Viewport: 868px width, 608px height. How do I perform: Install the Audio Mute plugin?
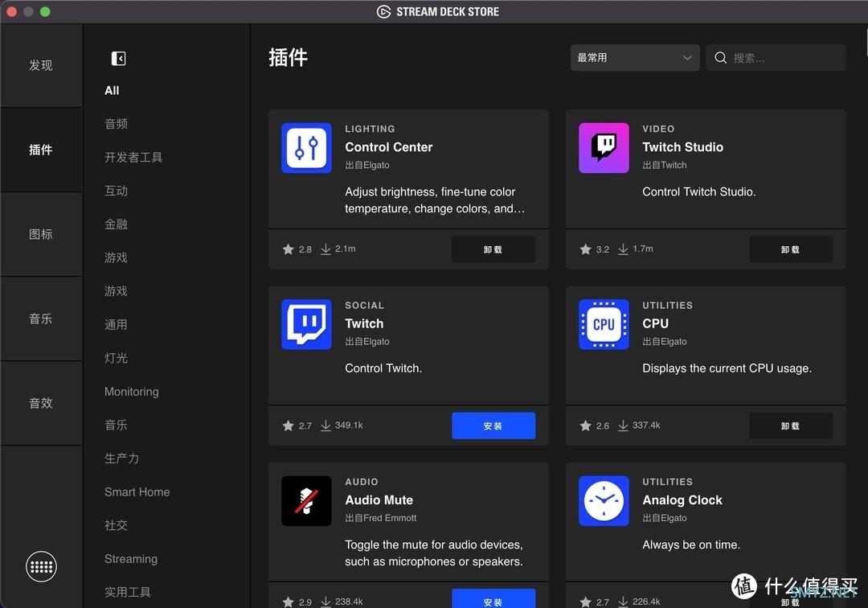coord(493,599)
